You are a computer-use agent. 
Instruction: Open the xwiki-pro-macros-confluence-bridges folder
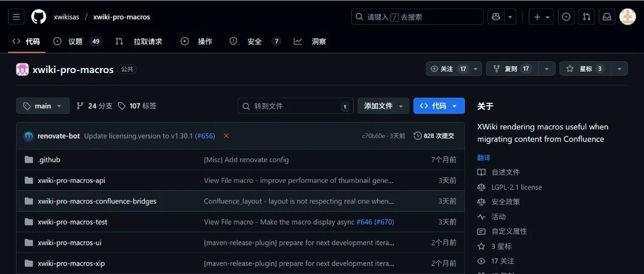(97, 201)
